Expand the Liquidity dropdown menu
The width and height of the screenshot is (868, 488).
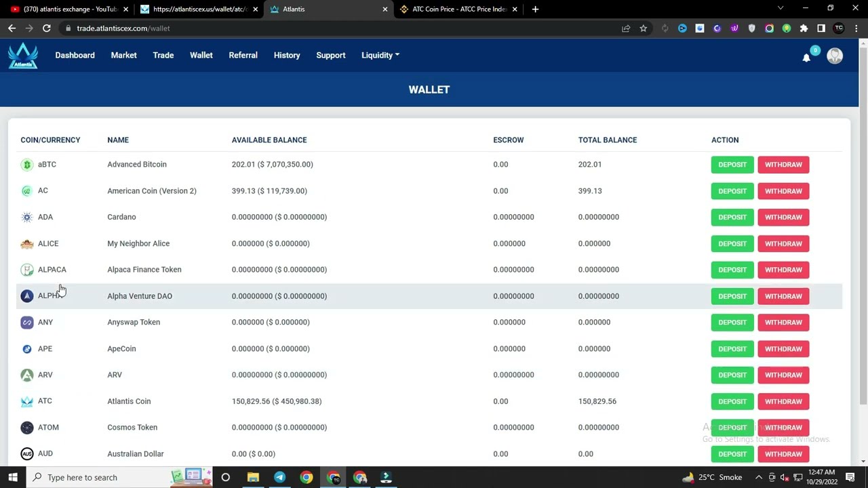(380, 56)
